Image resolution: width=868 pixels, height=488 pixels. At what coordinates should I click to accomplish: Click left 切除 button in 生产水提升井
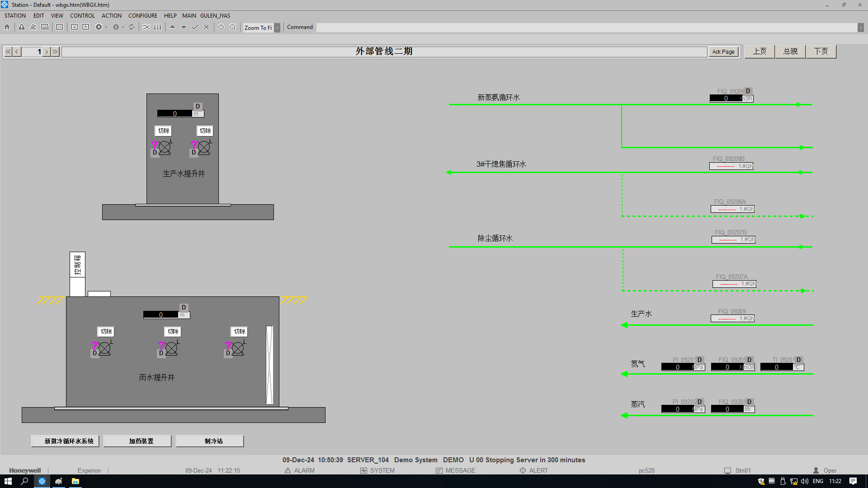click(x=164, y=131)
